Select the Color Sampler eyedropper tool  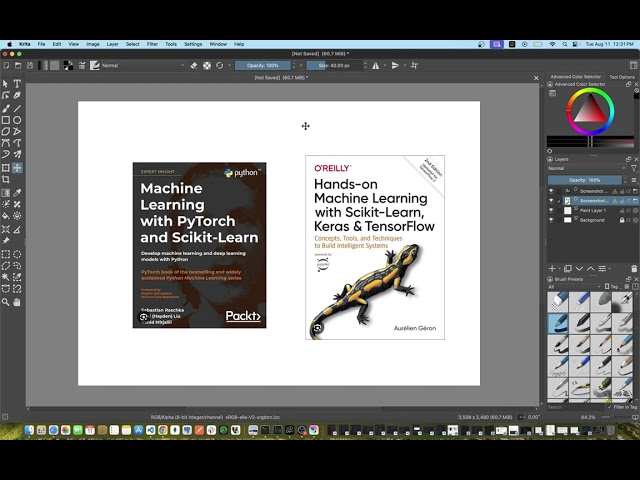click(17, 193)
